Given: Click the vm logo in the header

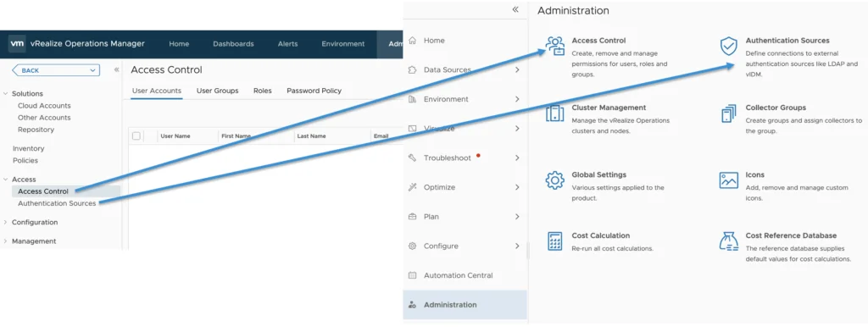Looking at the screenshot, I should pos(17,44).
